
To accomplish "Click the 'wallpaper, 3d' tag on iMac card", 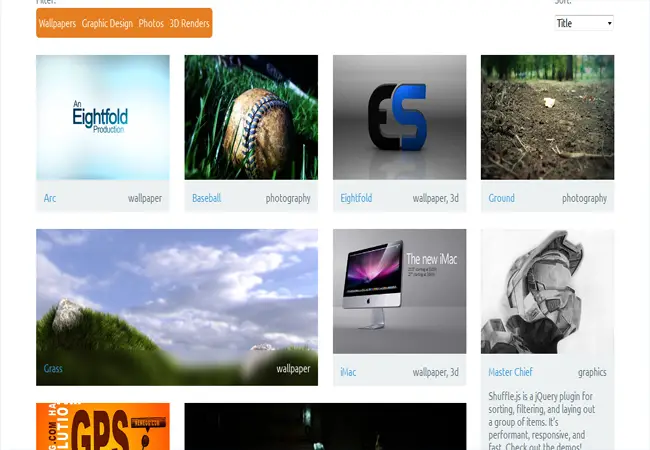I will (x=436, y=372).
